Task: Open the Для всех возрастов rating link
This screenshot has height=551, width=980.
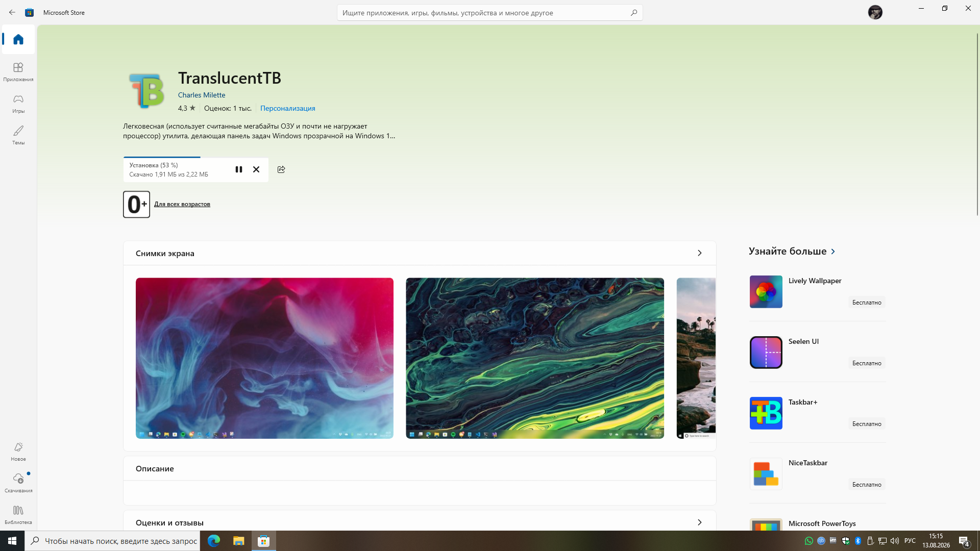Action: tap(182, 204)
